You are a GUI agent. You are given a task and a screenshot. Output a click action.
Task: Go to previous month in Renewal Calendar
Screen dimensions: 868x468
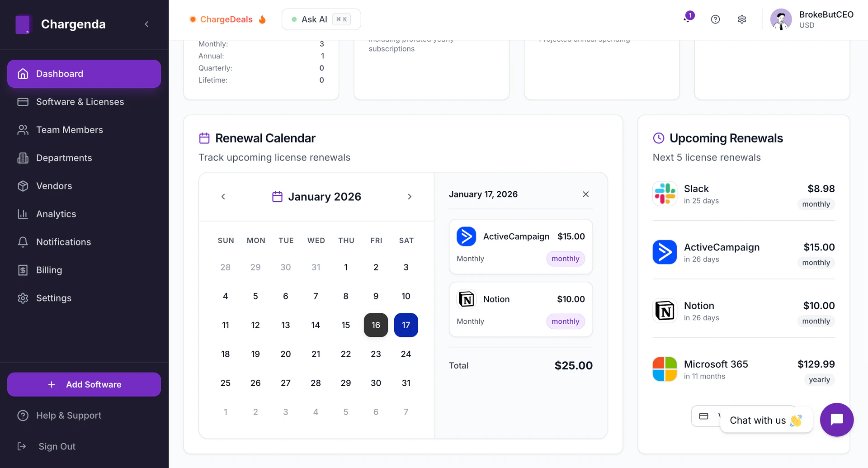tap(223, 197)
